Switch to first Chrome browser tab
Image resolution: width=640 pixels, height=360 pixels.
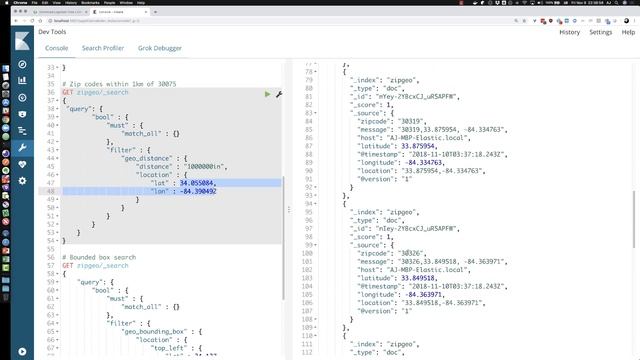60,12
